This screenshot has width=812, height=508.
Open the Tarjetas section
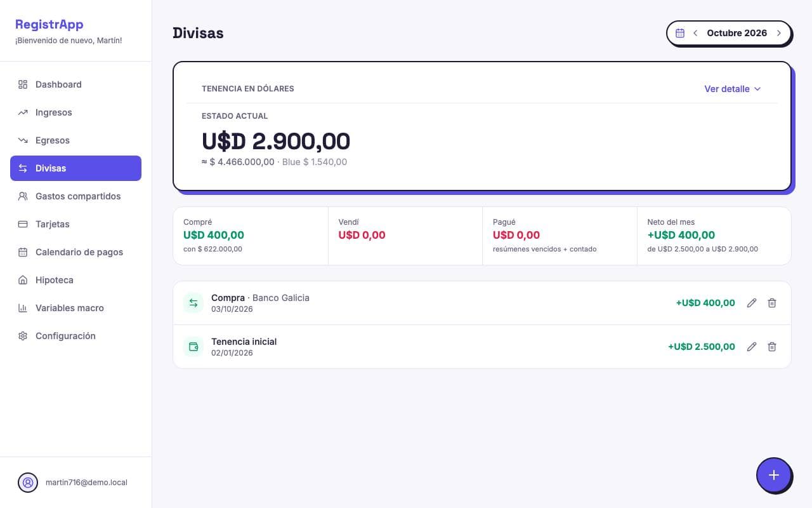pos(75,224)
